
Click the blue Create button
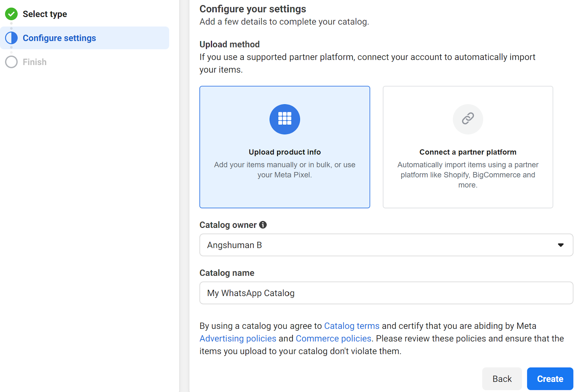(550, 379)
